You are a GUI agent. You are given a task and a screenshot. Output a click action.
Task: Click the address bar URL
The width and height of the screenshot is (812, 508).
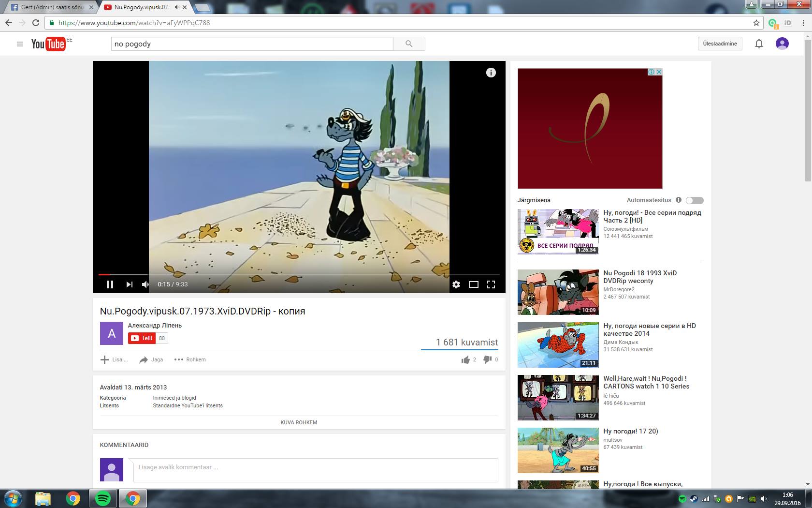[x=134, y=23]
